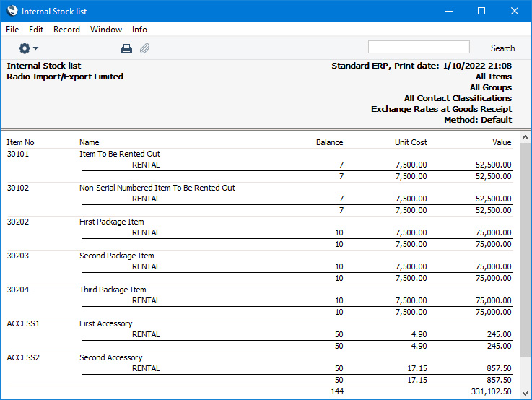Click RENTAL location under First Accessory
Viewport: 532px width, 400px height.
(146, 334)
